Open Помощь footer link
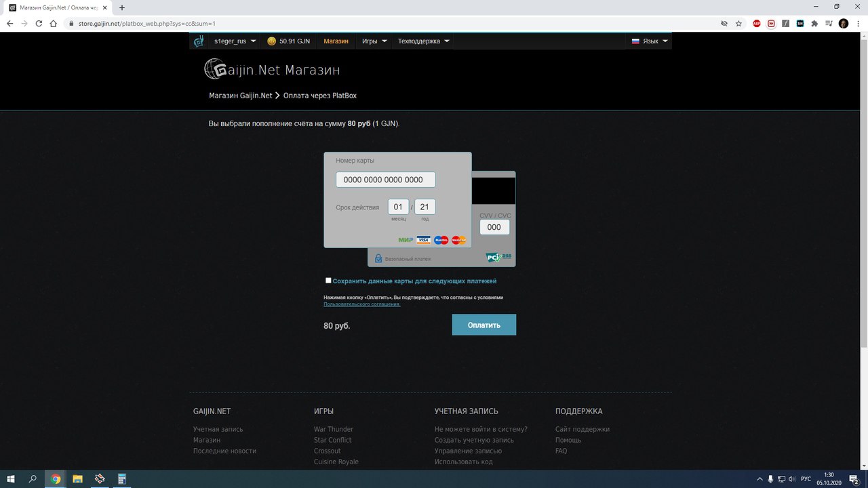Image resolution: width=868 pixels, height=488 pixels. pos(568,440)
